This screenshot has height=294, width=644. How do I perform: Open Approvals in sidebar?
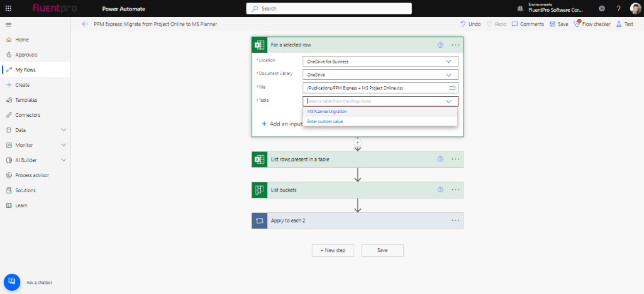(x=35, y=55)
